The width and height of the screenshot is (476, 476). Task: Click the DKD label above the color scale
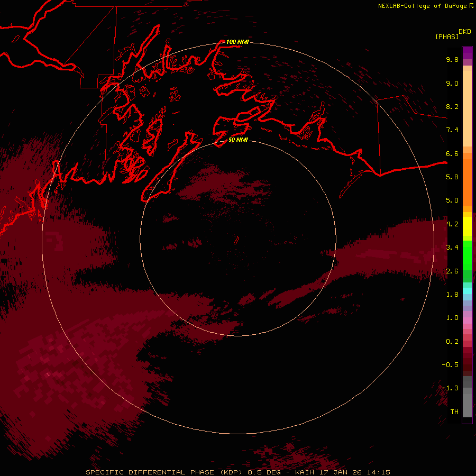click(x=464, y=32)
